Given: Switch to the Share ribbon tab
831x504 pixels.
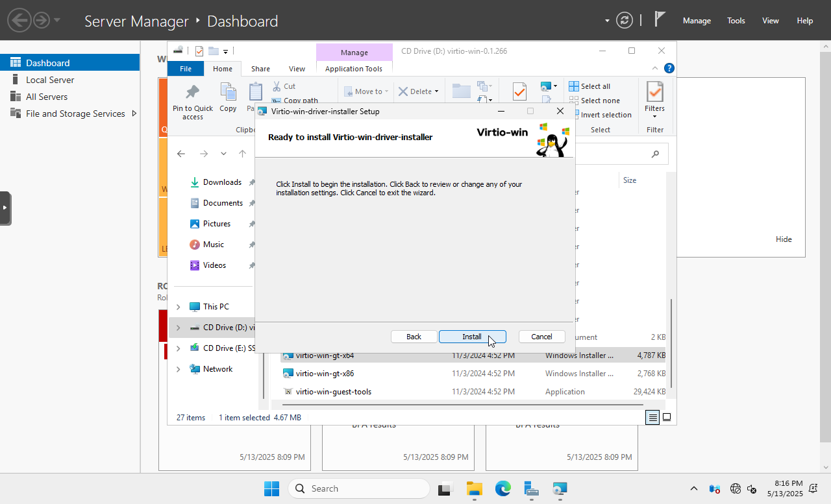Looking at the screenshot, I should click(260, 68).
